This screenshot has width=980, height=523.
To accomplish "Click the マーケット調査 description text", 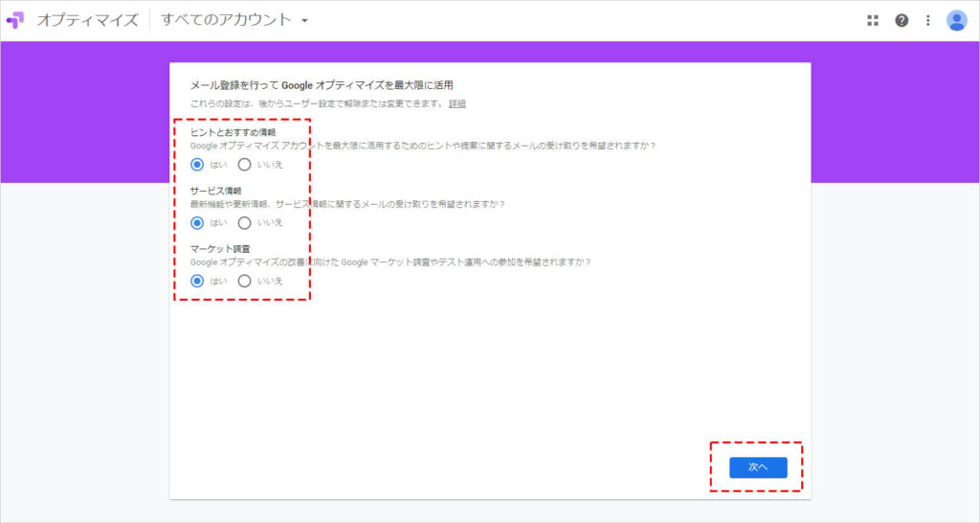I will [x=390, y=262].
